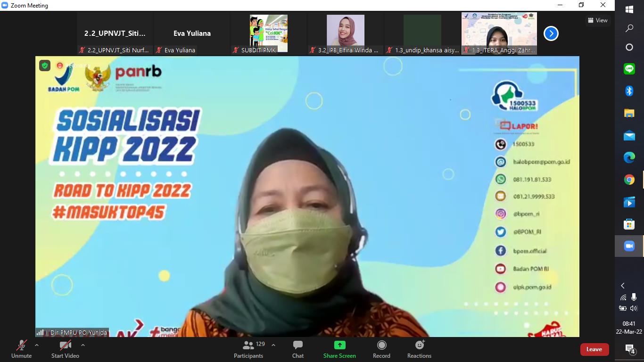Image resolution: width=644 pixels, height=362 pixels.
Task: Click the microphone tray icon
Action: tap(634, 297)
